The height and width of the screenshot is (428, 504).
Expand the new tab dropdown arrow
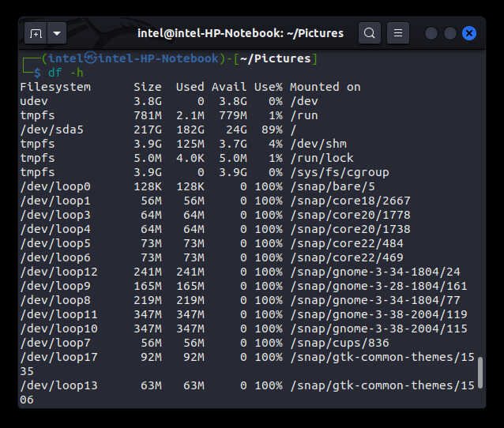57,33
